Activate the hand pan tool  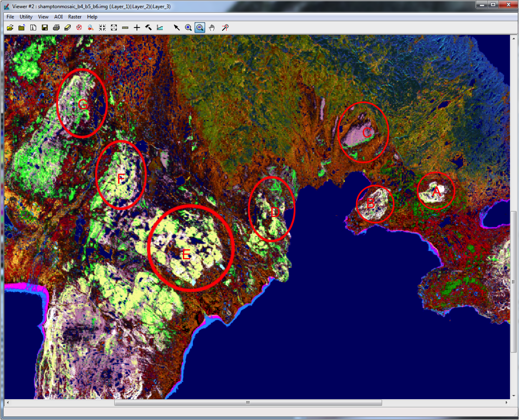[212, 28]
